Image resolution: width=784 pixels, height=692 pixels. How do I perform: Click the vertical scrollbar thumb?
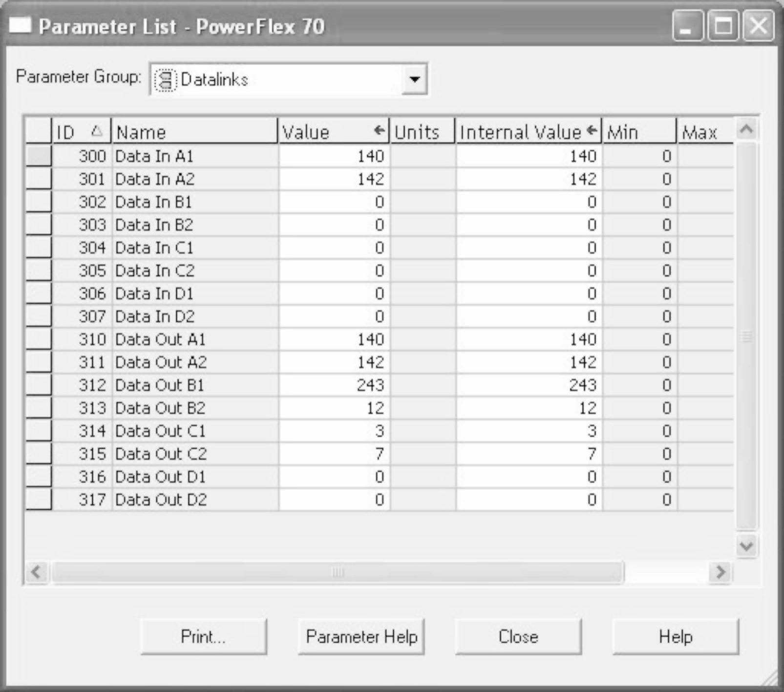746,336
